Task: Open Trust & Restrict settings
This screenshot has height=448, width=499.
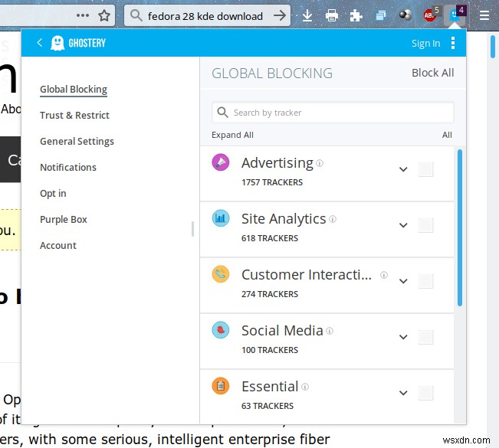Action: click(74, 115)
